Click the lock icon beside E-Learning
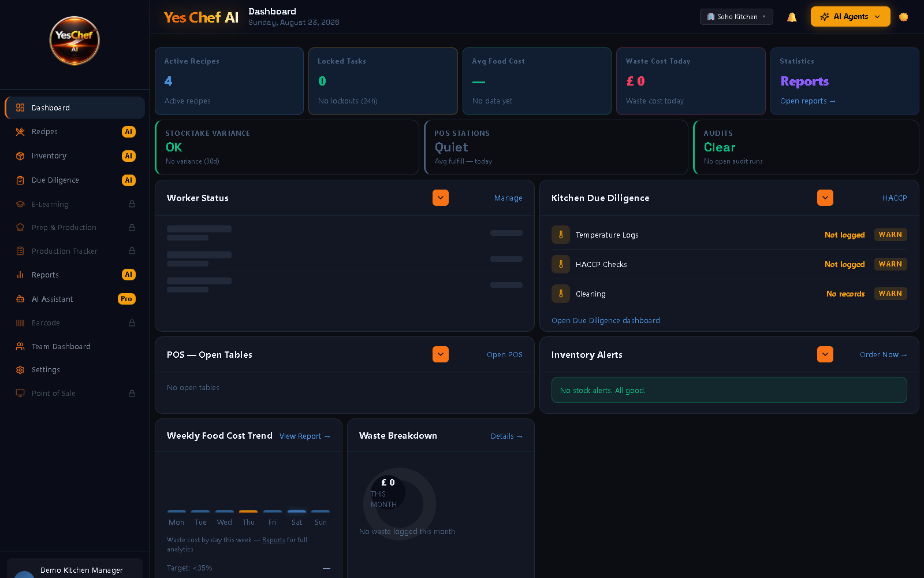924x578 pixels. [132, 204]
